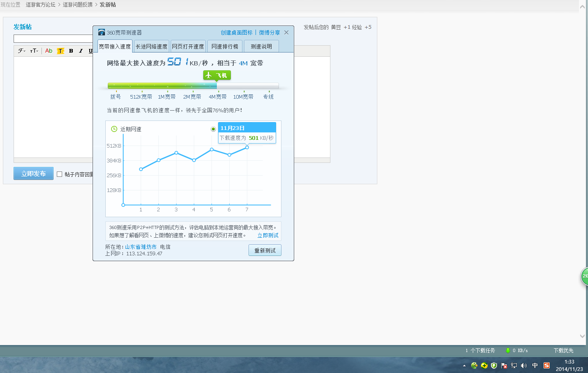
Task: Click the clock icon next to 近期网速
Action: pos(114,129)
